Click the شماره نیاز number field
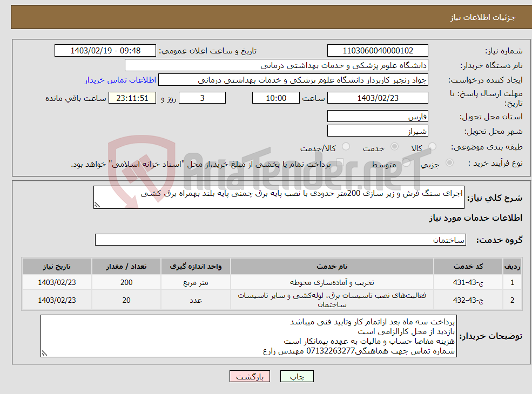 coord(378,51)
